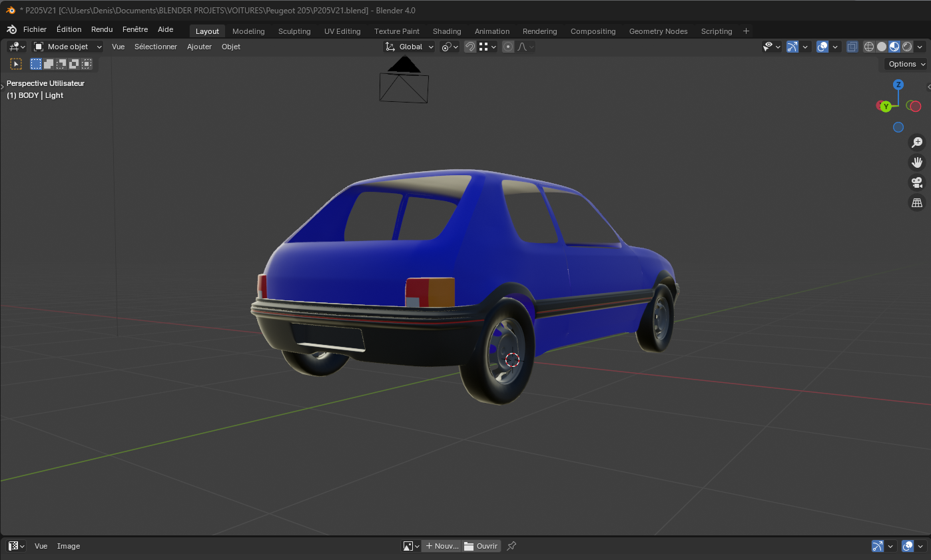Toggle viewport gizmos display
931x560 pixels.
(792, 47)
